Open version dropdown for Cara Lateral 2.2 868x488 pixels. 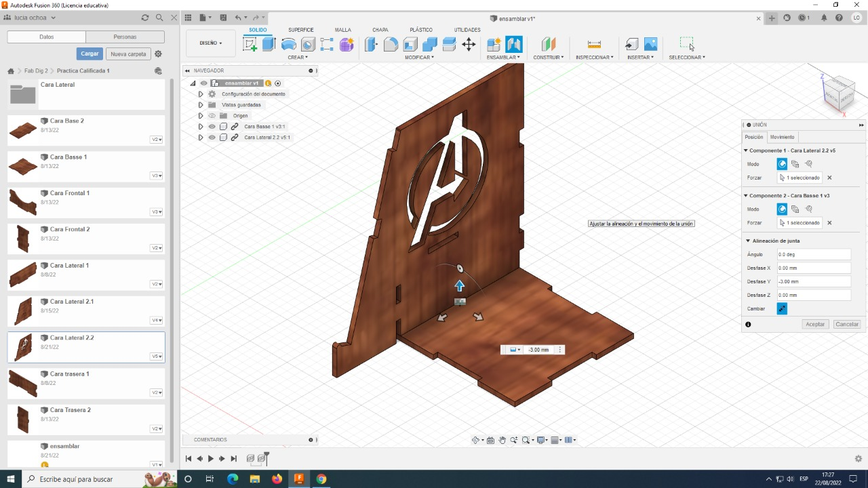pyautogui.click(x=157, y=357)
